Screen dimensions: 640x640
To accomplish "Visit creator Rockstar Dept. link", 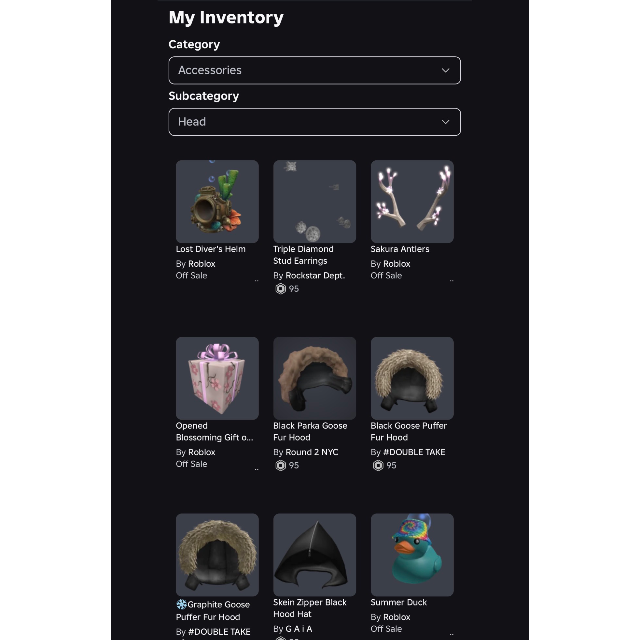I will pos(315,276).
